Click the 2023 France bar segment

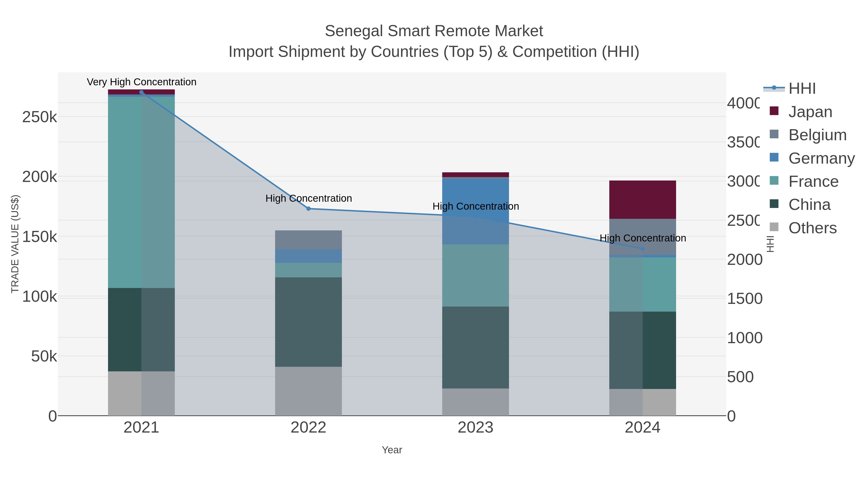tap(475, 275)
